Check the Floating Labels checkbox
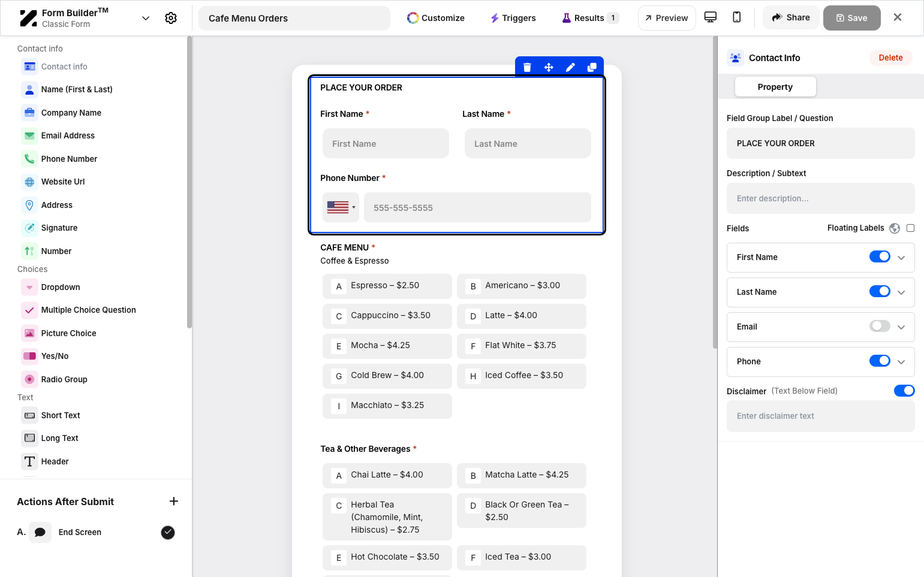Screen dimensions: 924x577 coord(910,228)
